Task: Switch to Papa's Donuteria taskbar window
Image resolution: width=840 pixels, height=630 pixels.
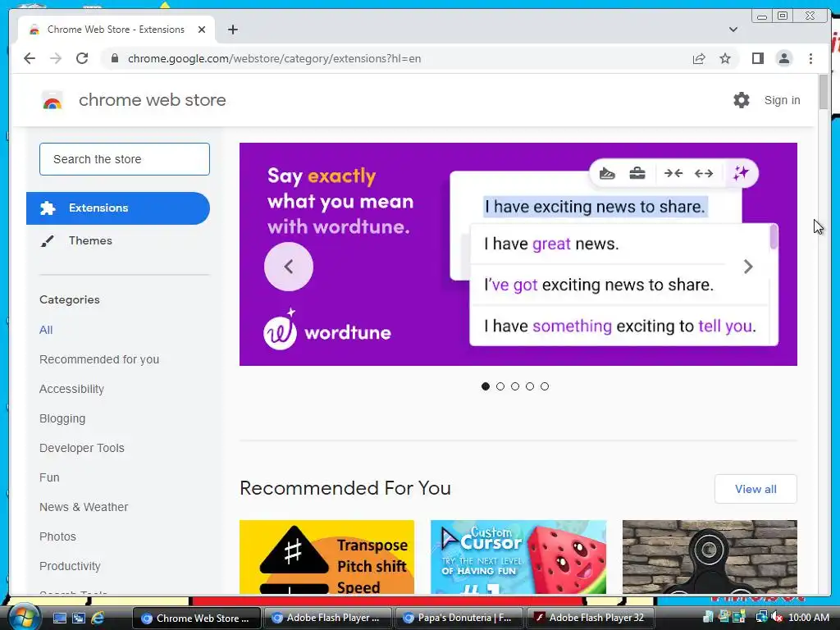Action: pos(459,618)
